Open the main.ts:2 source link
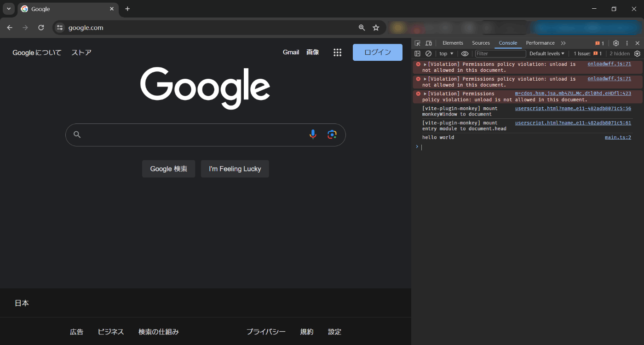Viewport: 644px width, 345px height. tap(618, 137)
